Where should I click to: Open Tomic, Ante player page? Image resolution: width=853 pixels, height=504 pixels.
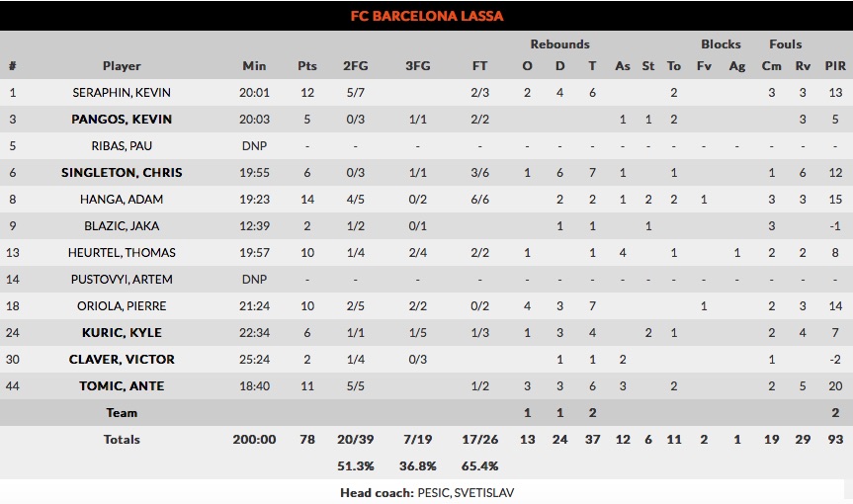[122, 386]
